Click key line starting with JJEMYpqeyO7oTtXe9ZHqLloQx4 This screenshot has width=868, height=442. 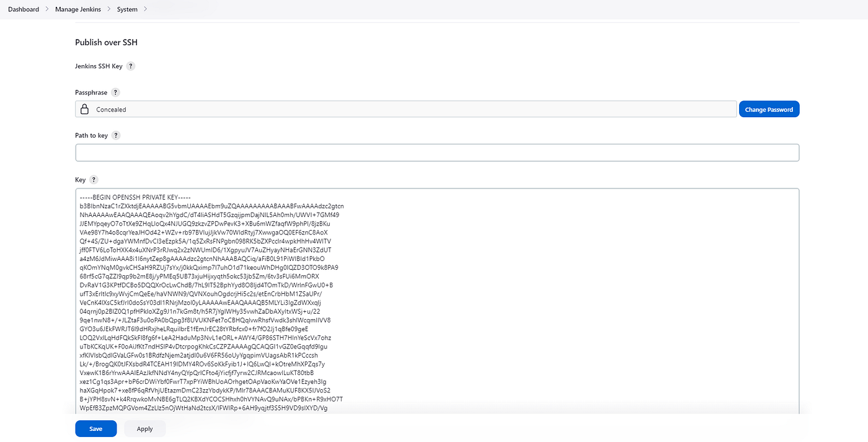[x=205, y=223]
